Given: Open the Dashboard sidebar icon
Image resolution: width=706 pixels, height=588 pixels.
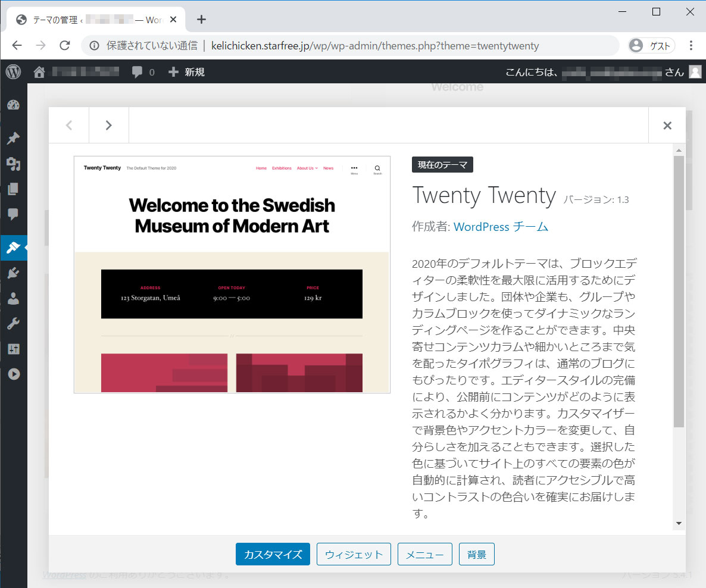Looking at the screenshot, I should (14, 105).
